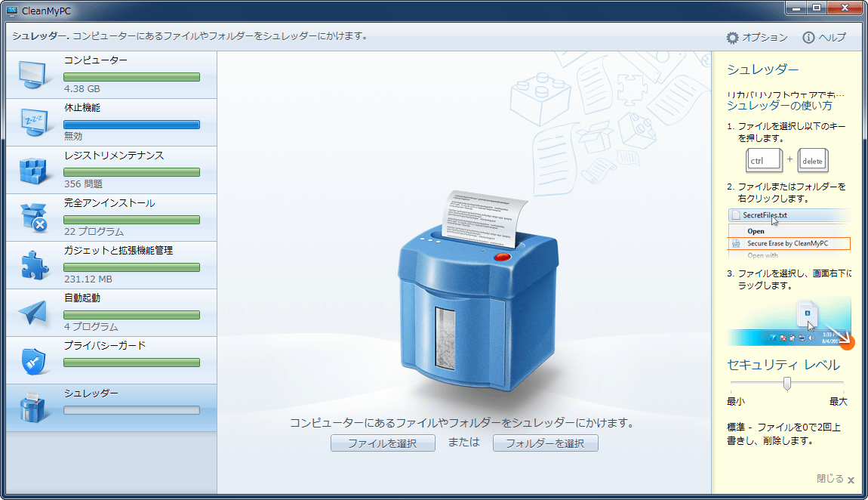Click 閉じる to hide help panel

pos(830,479)
